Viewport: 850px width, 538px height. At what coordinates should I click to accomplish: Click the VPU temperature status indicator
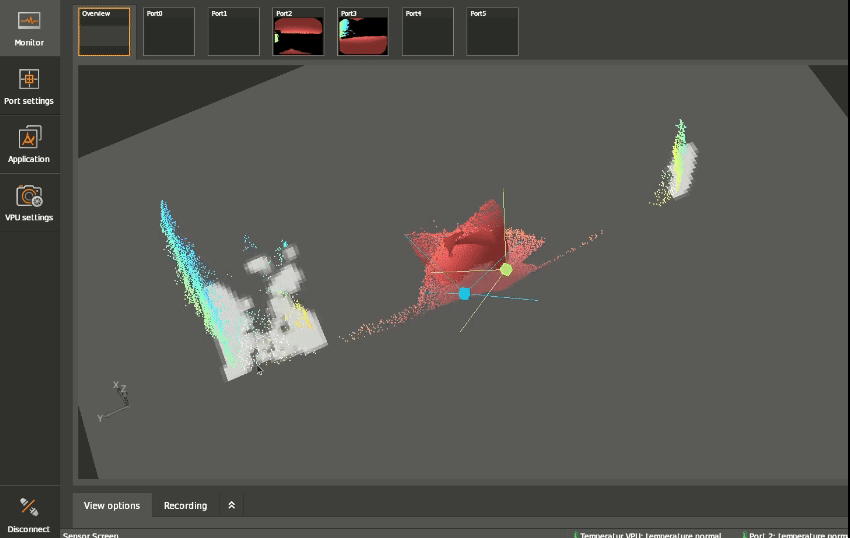(650, 534)
